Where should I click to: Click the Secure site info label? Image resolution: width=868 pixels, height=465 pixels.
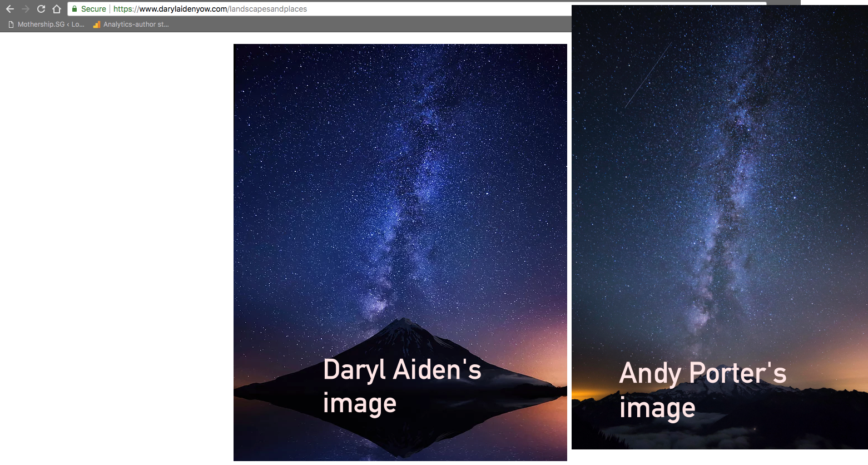93,9
